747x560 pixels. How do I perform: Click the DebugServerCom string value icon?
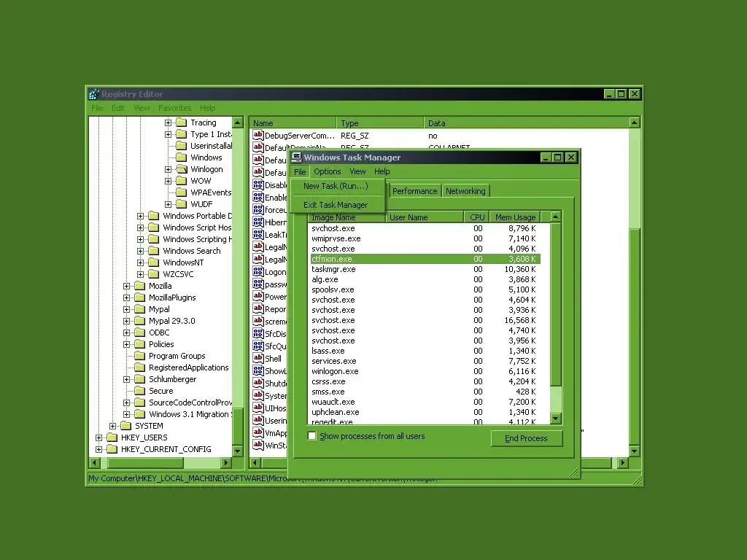click(258, 135)
